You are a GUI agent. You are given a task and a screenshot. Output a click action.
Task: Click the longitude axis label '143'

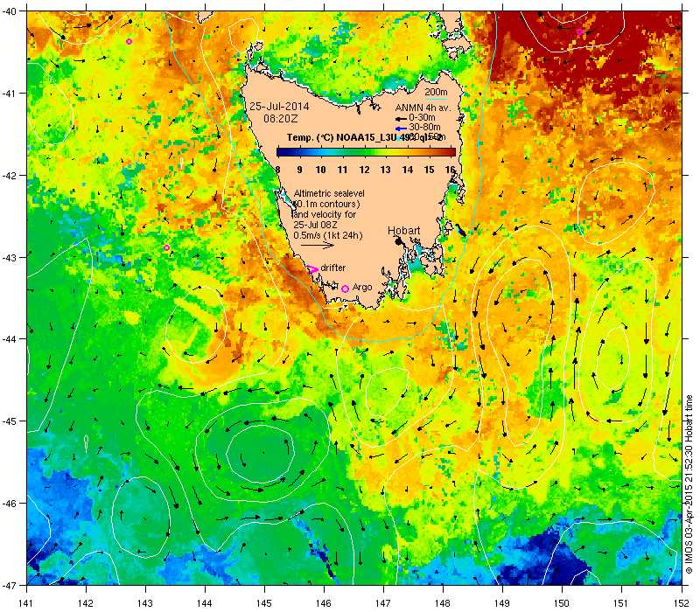click(x=145, y=603)
